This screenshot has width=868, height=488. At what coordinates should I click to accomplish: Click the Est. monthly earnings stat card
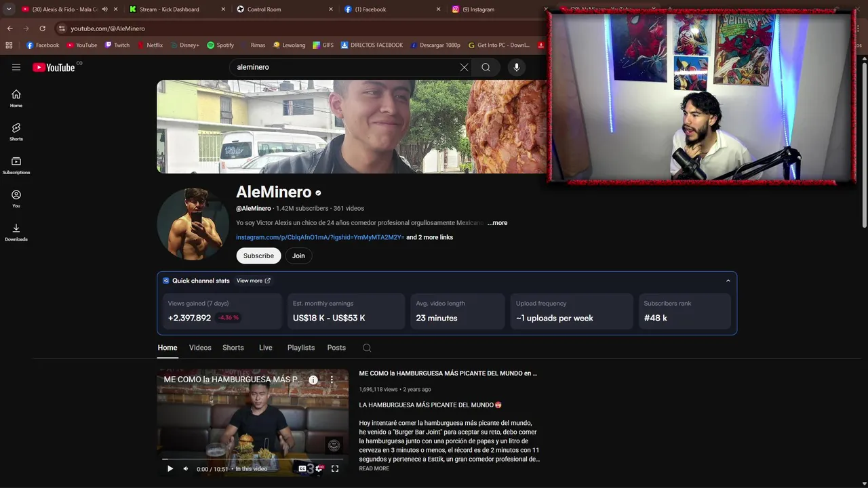(x=346, y=311)
